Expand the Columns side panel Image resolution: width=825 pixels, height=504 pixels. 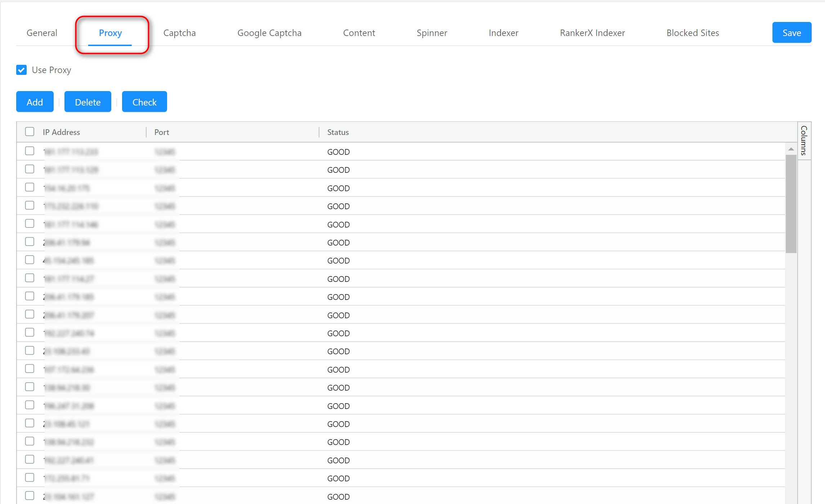click(x=804, y=141)
